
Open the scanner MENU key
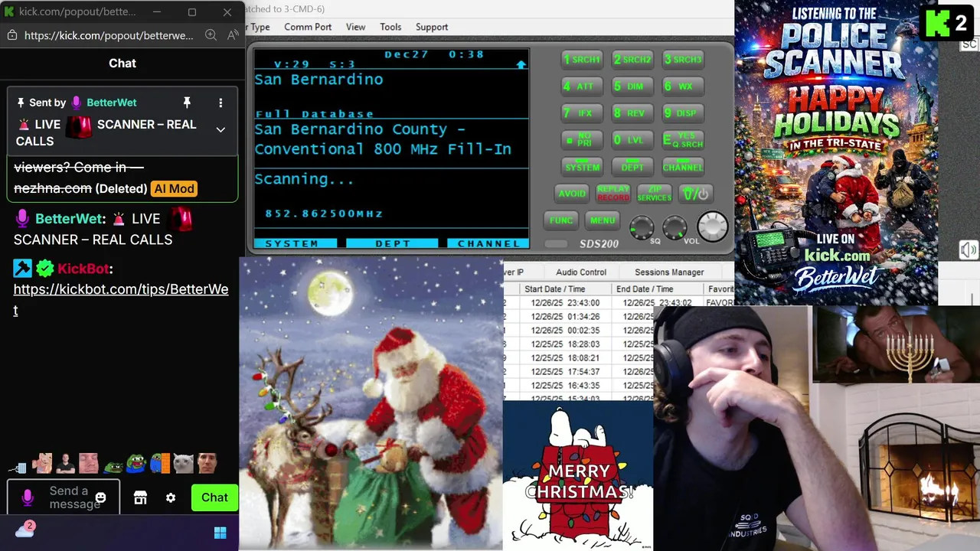click(602, 220)
